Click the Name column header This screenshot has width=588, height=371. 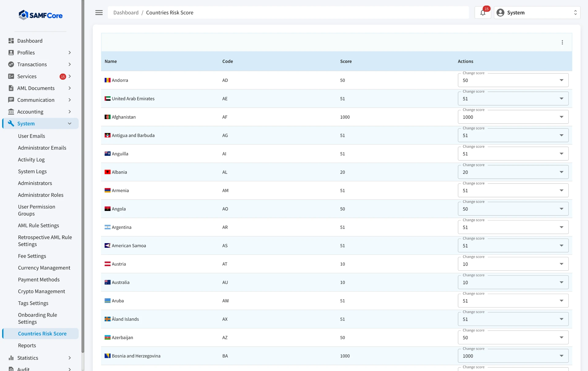click(x=111, y=61)
